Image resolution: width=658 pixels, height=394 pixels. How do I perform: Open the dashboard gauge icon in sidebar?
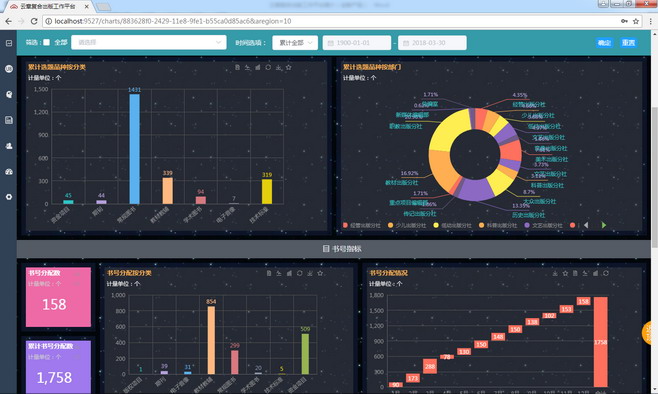coord(9,172)
